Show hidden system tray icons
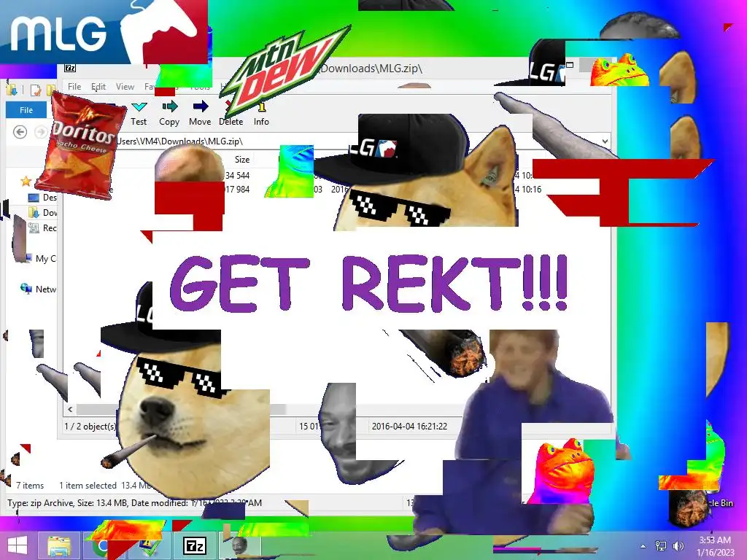The image size is (747, 560). pos(643,546)
